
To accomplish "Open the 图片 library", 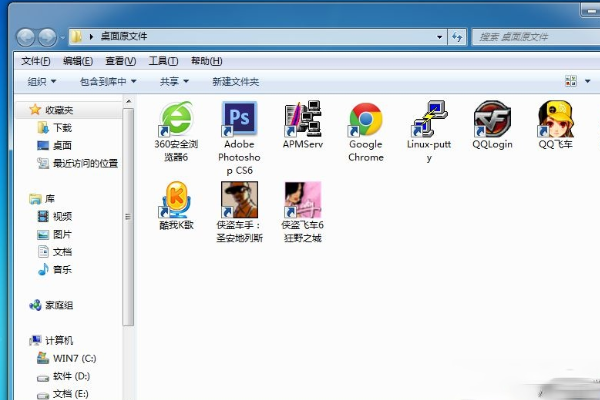I will click(54, 234).
